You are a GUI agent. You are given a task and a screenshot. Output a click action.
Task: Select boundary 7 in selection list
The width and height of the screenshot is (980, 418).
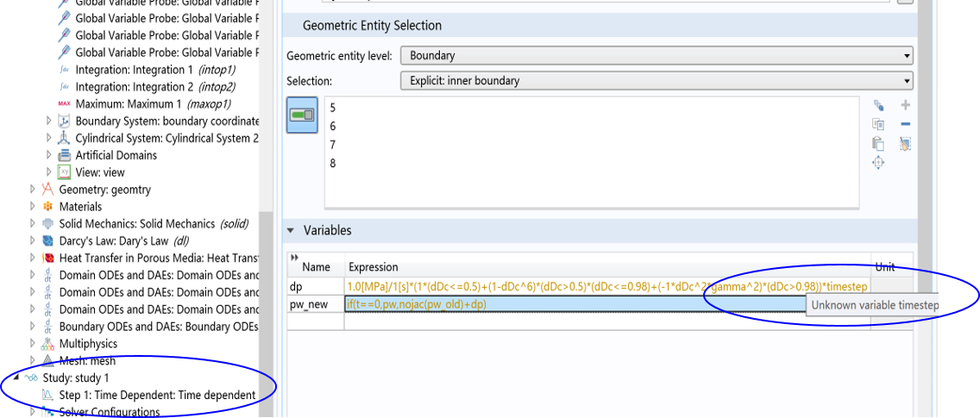click(x=333, y=144)
